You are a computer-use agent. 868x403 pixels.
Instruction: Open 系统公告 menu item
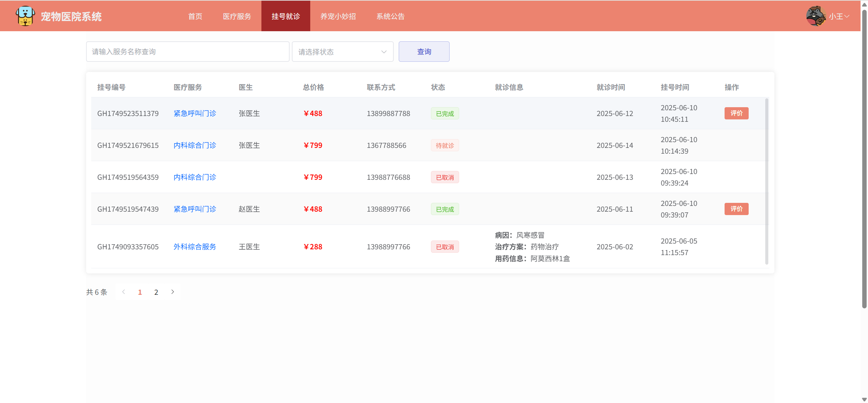pyautogui.click(x=390, y=16)
